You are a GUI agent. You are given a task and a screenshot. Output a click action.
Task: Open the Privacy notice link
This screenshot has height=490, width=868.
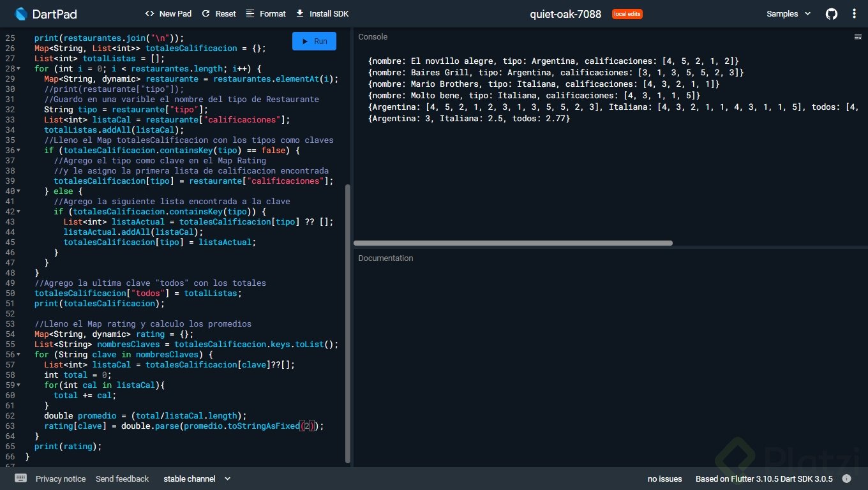click(61, 479)
